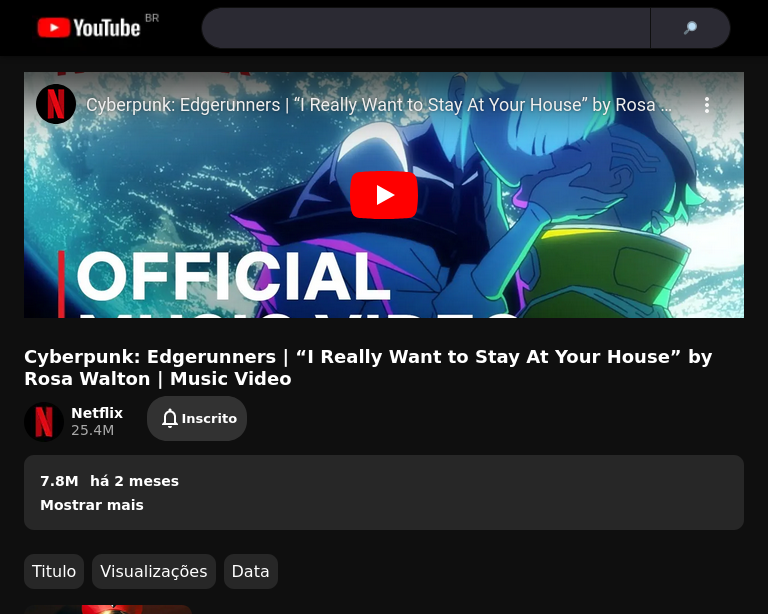Click the BR country label near logo
768x614 pixels.
pyautogui.click(x=152, y=18)
